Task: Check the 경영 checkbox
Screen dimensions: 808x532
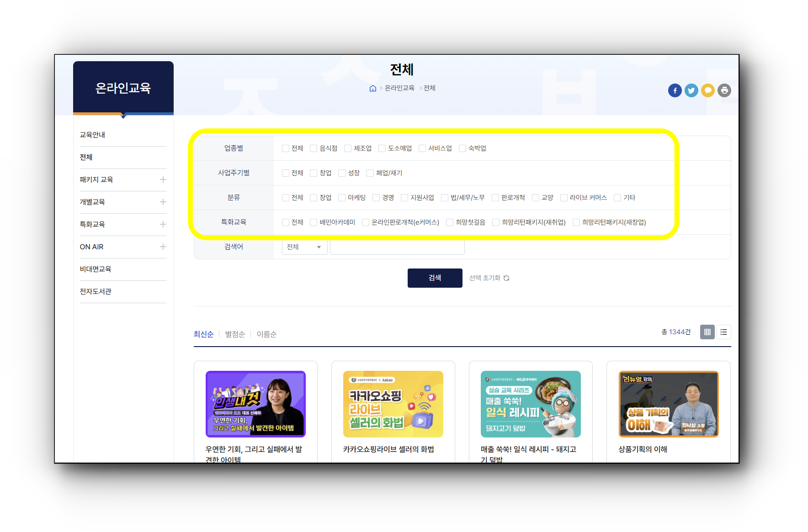Action: point(376,198)
